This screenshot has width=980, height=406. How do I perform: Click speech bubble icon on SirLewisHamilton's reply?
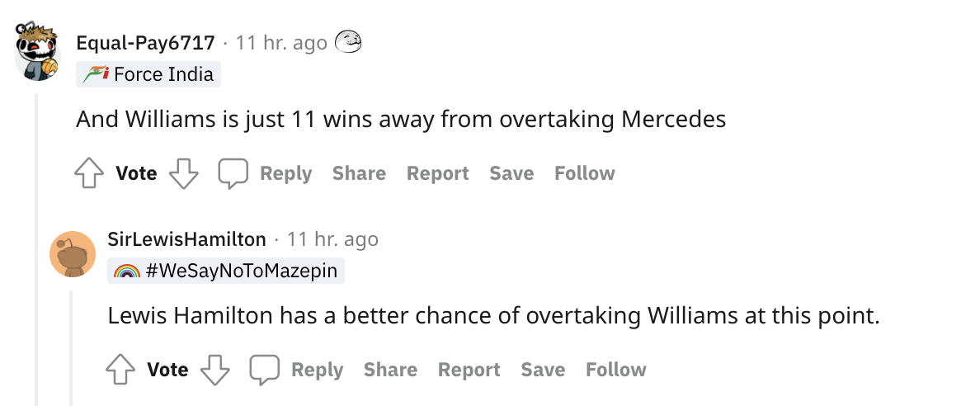pyautogui.click(x=265, y=370)
